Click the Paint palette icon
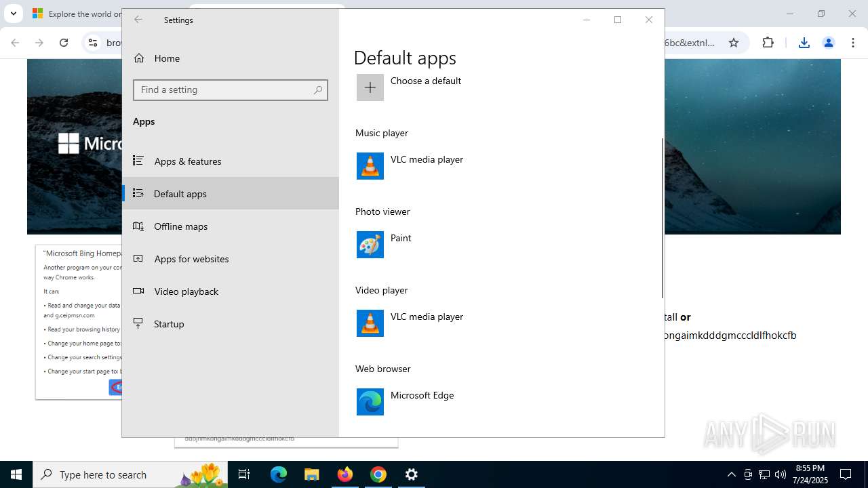Image resolution: width=868 pixels, height=488 pixels. pos(370,245)
